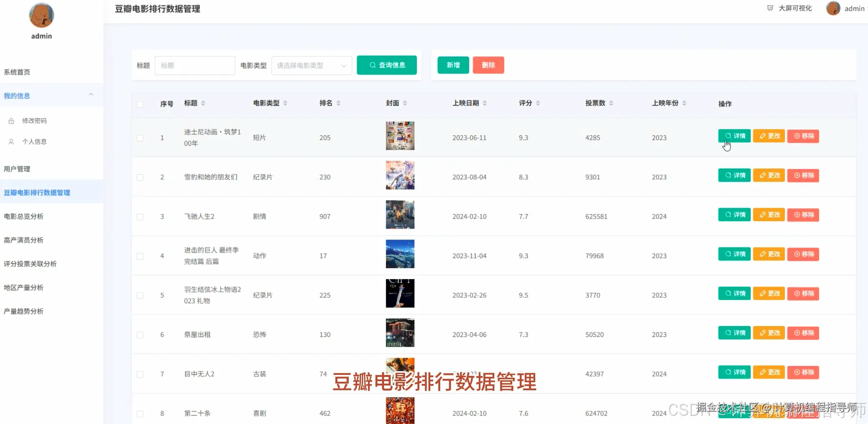868x424 pixels.
Task: Select the person icon next to 个人信息
Action: pyautogui.click(x=11, y=142)
